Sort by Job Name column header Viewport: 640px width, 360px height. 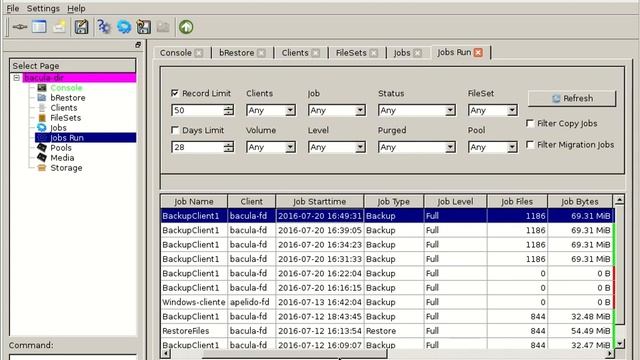pyautogui.click(x=194, y=202)
